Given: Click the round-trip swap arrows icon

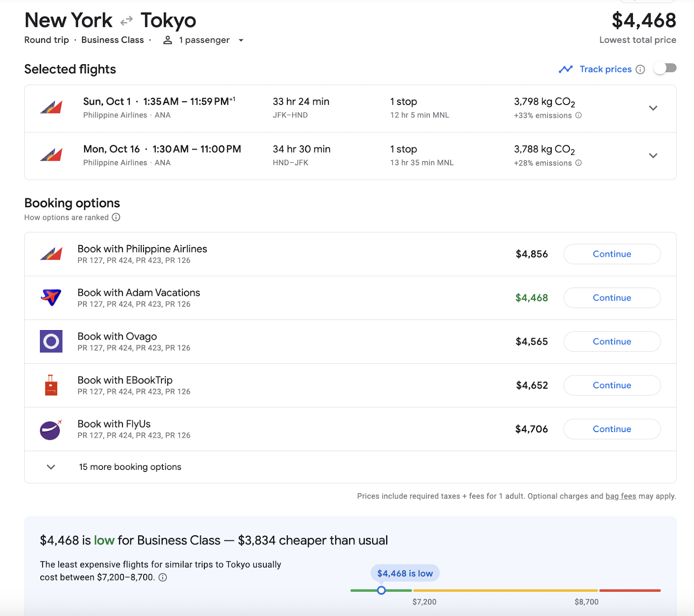Looking at the screenshot, I should 127,21.
